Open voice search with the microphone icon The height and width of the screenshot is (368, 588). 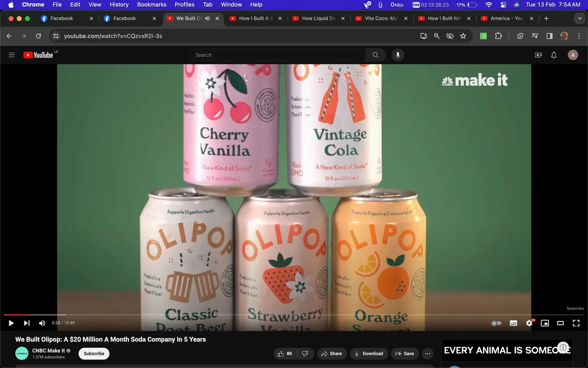tap(398, 55)
